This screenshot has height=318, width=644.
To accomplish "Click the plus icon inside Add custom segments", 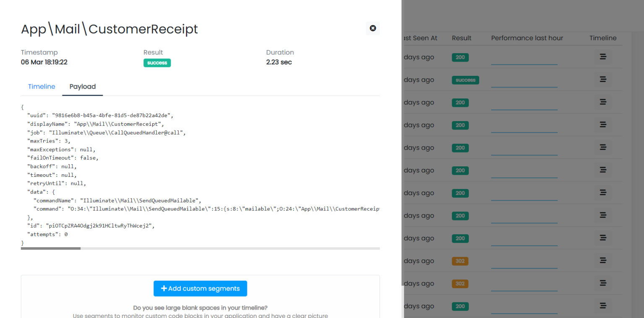I will (x=164, y=288).
